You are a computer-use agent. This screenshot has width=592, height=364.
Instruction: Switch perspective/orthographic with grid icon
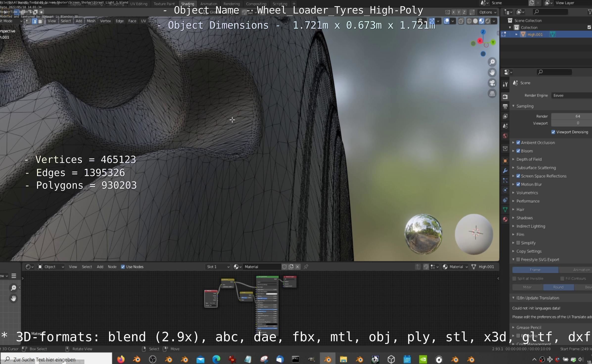pyautogui.click(x=492, y=94)
